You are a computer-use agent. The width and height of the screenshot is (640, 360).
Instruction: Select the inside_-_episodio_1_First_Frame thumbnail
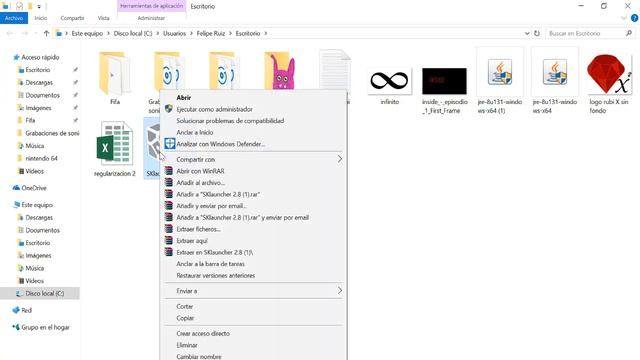444,81
